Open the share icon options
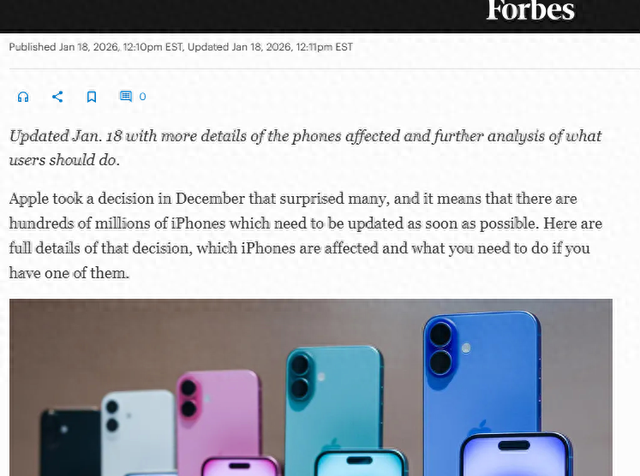 click(x=58, y=96)
